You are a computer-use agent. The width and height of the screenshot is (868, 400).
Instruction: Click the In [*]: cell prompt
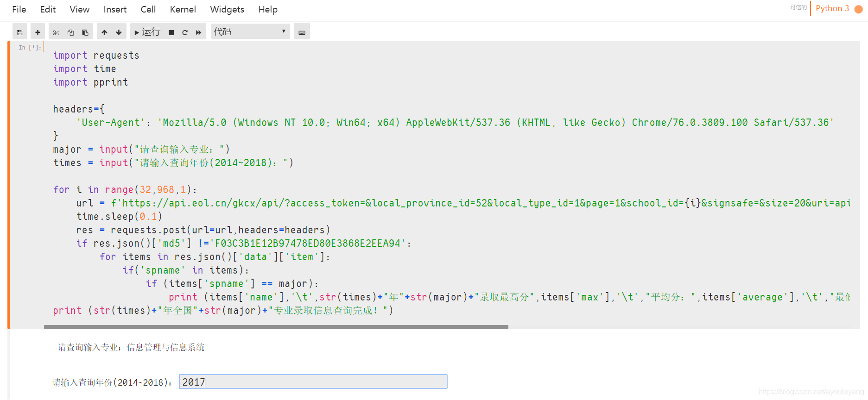pos(30,47)
